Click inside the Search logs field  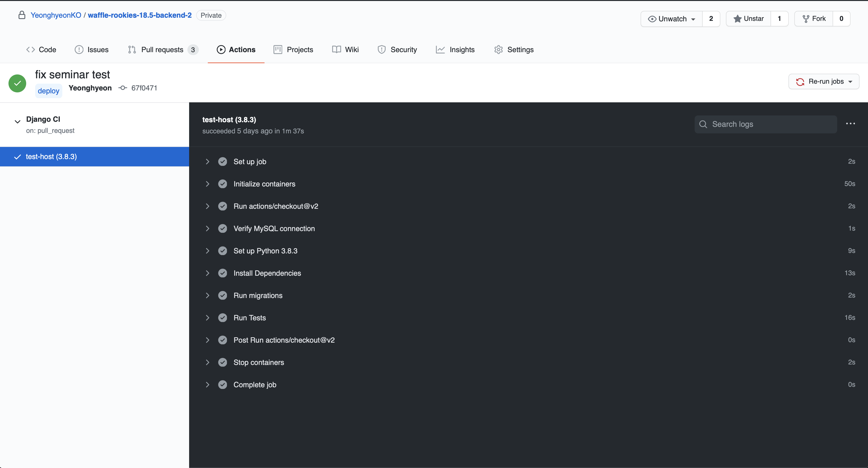coord(765,124)
